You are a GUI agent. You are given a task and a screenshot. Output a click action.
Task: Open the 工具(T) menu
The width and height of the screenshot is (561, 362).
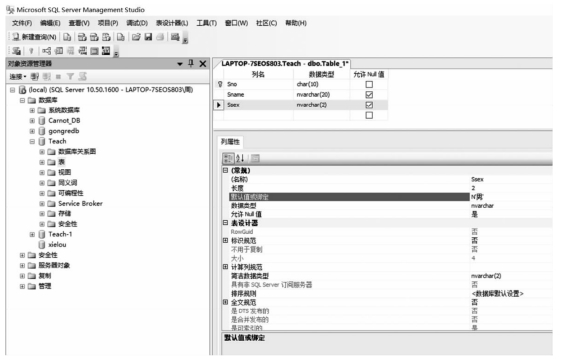[x=206, y=23]
